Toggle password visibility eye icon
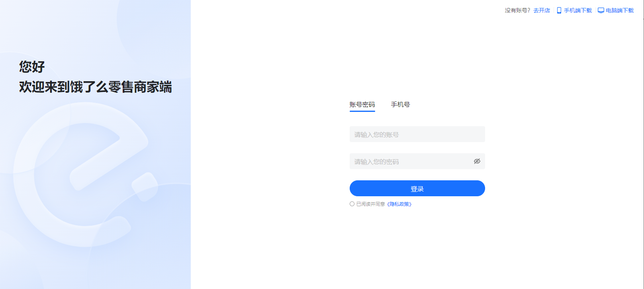The width and height of the screenshot is (644, 289). coord(477,161)
